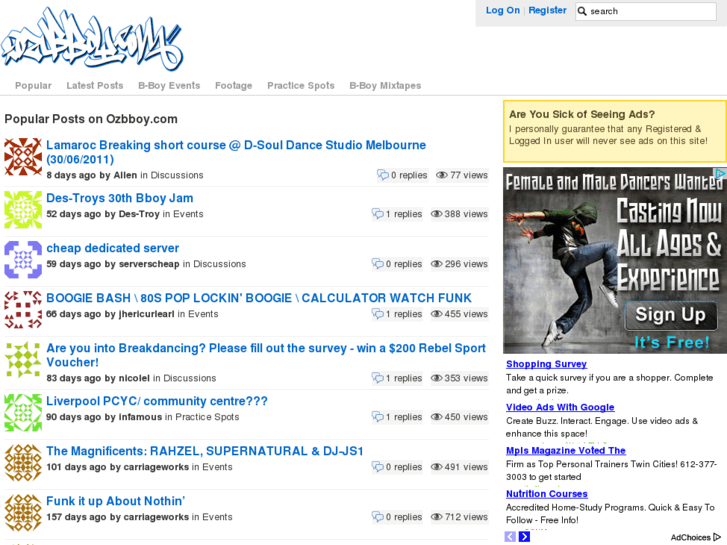Viewport: 727px width, 545px height.
Task: Click author serverscheap name
Action: click(x=149, y=264)
